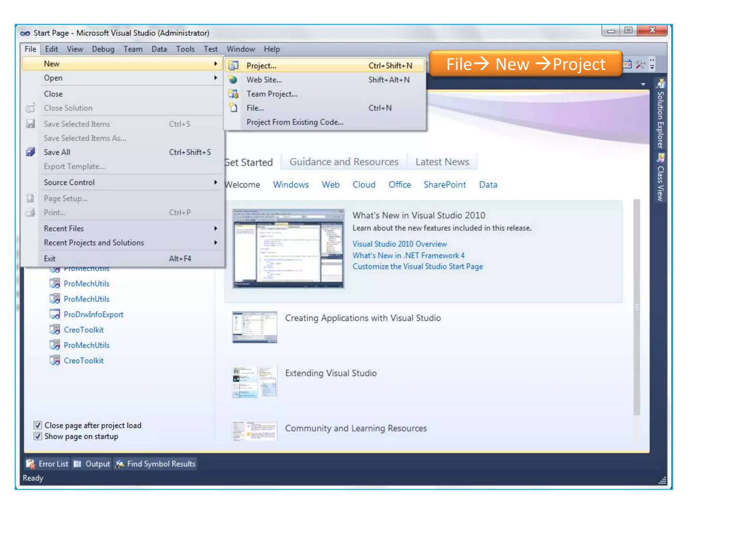
Task: Click the Save All disks icon
Action: click(x=31, y=152)
